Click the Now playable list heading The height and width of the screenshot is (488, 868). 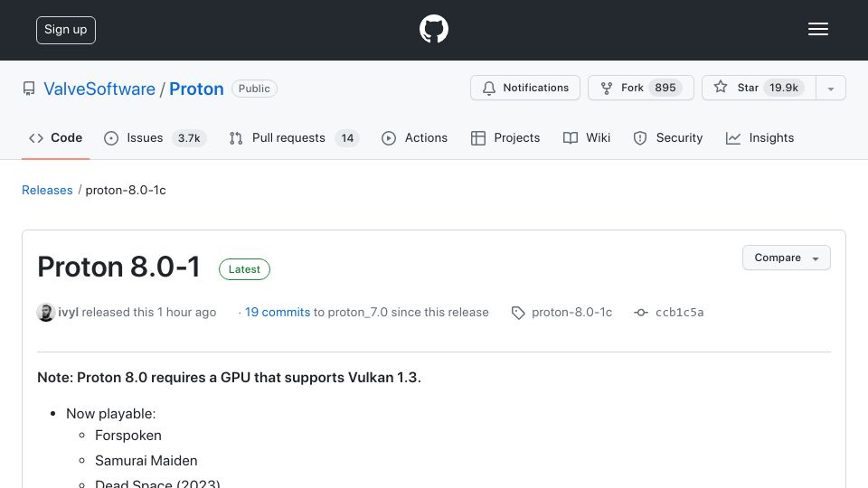coord(110,414)
